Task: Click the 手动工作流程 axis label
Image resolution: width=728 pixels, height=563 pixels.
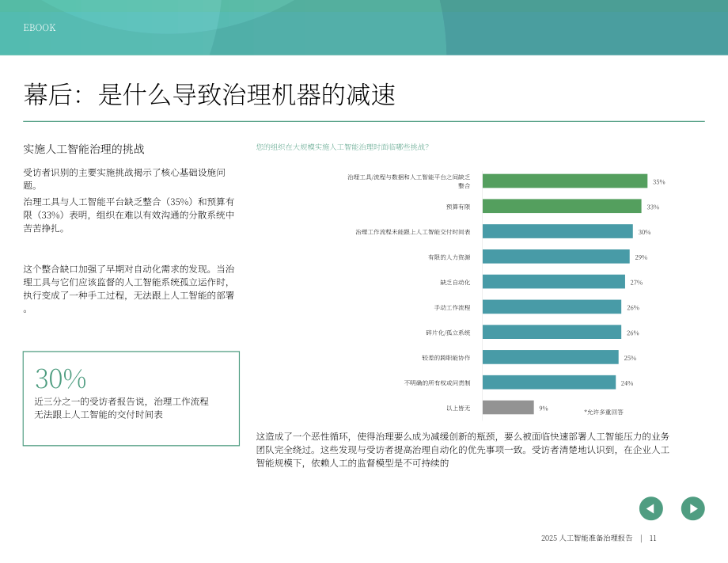Action: (x=452, y=307)
